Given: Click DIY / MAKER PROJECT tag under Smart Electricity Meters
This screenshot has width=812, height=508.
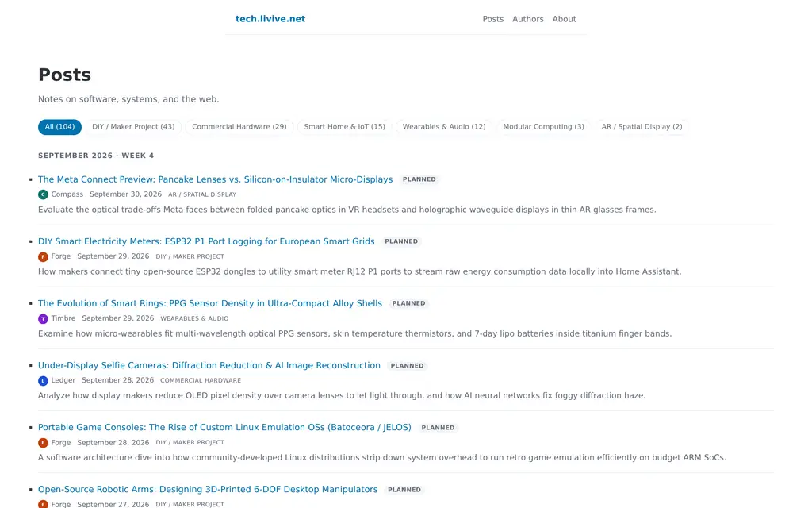Looking at the screenshot, I should tap(190, 256).
